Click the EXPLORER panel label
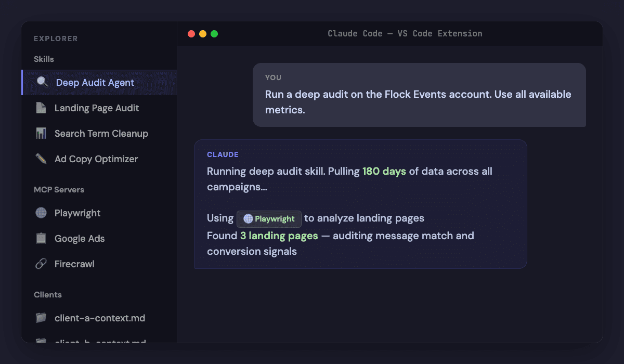Image resolution: width=624 pixels, height=364 pixels. 56,38
